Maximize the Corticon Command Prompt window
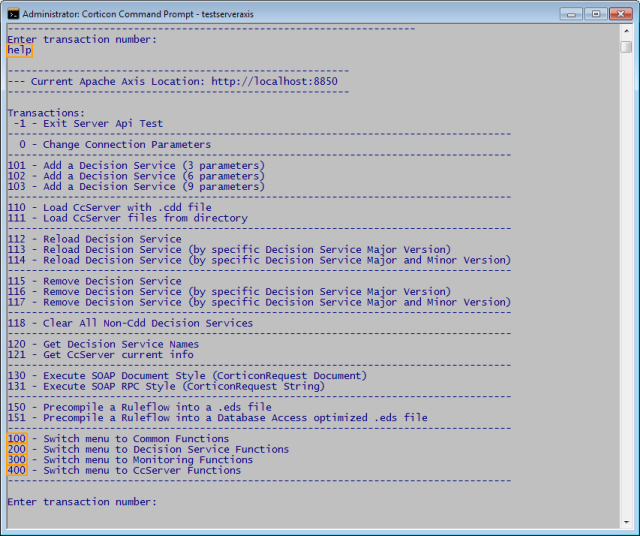This screenshot has width=640, height=536. tap(596, 14)
